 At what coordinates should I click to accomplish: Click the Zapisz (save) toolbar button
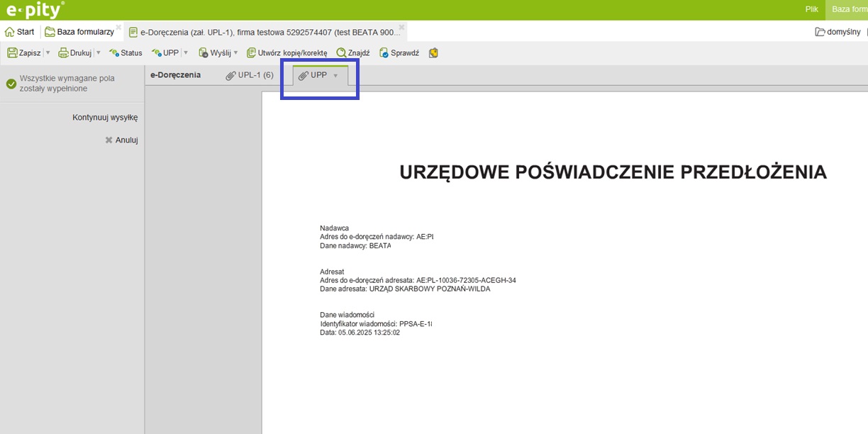[24, 52]
